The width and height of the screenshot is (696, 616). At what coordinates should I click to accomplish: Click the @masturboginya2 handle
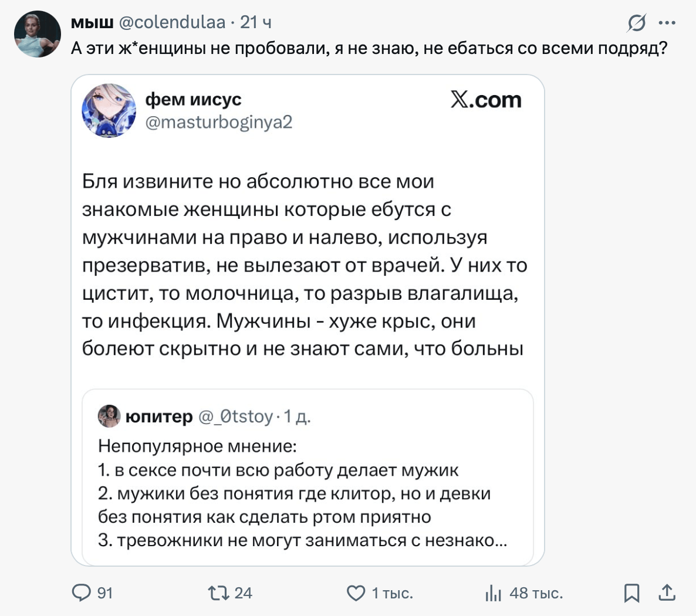coord(218,122)
